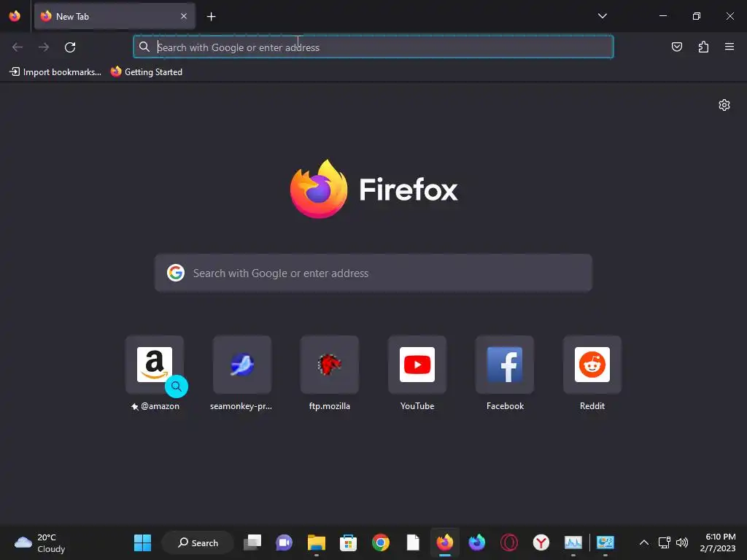Open the Extensions puzzle icon
747x560 pixels.
pyautogui.click(x=703, y=47)
